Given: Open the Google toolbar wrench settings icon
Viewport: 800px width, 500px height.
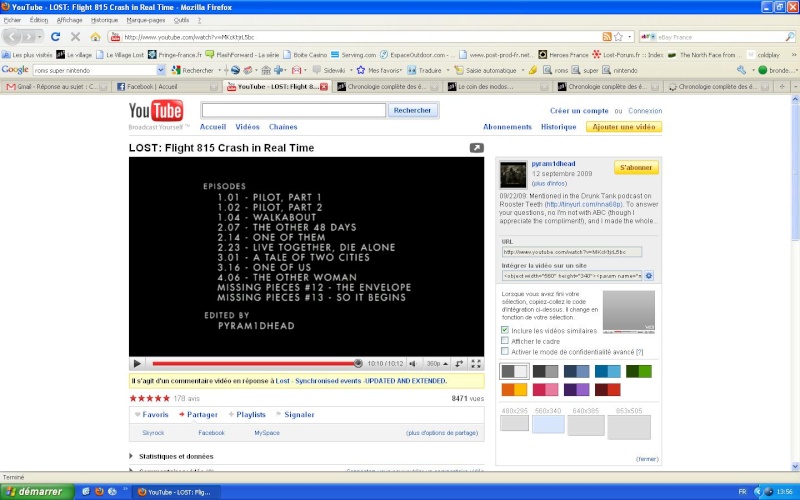Looking at the screenshot, I should [x=741, y=70].
